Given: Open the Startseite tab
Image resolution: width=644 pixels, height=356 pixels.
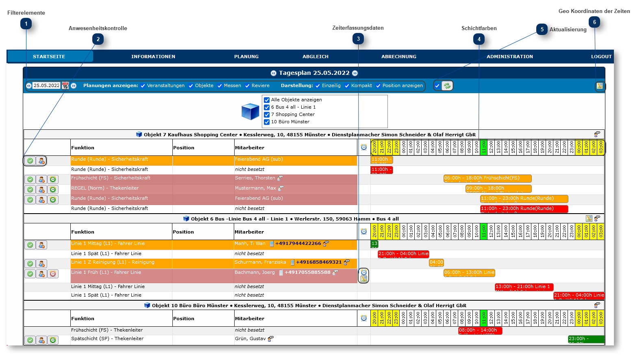Looking at the screenshot, I should point(49,57).
